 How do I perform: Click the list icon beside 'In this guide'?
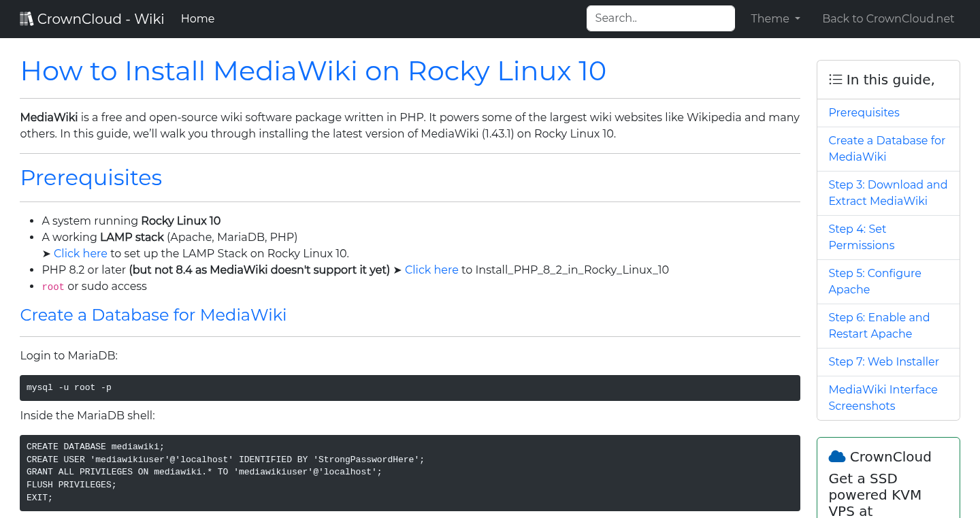(835, 79)
